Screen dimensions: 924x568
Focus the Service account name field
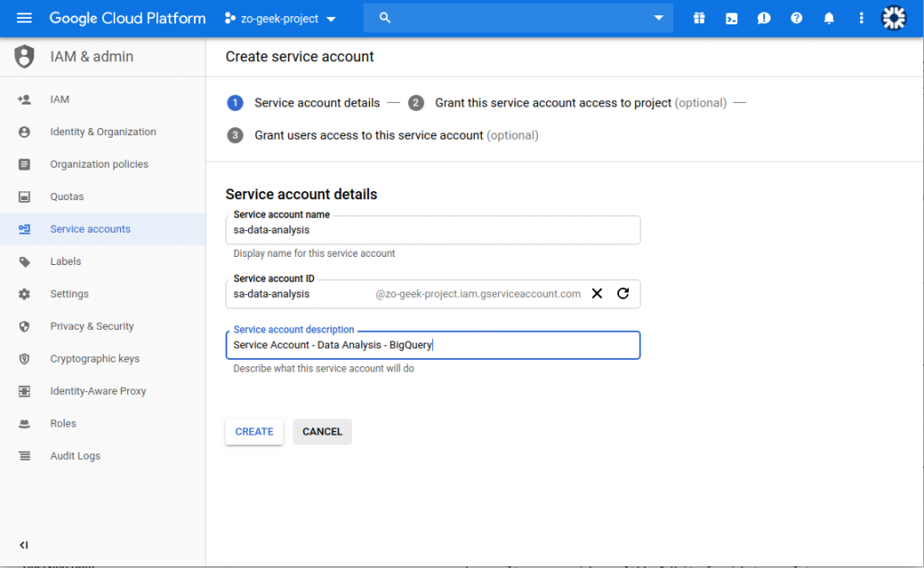tap(433, 230)
